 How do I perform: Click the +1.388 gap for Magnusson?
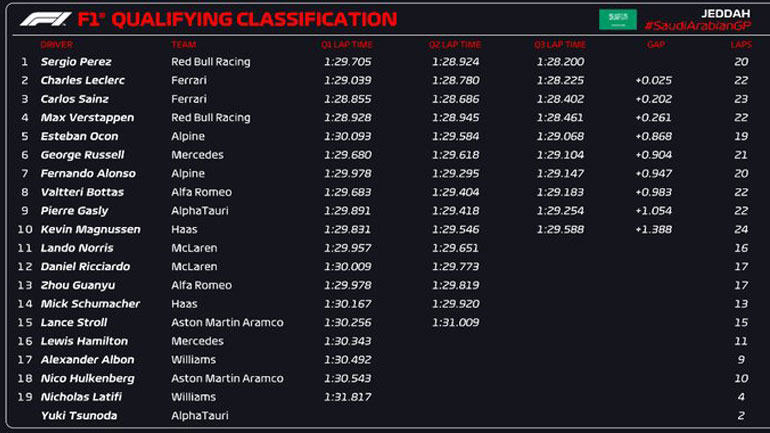point(653,230)
